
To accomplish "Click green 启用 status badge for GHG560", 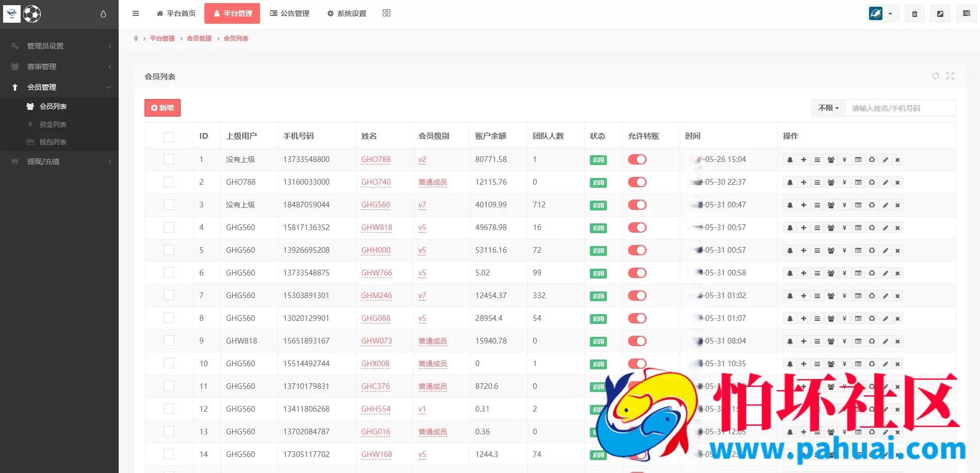I will click(598, 205).
